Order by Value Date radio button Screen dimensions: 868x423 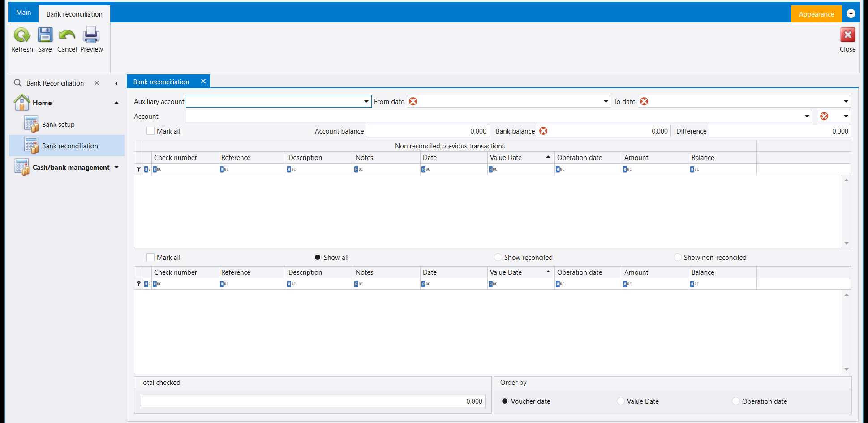(x=621, y=401)
